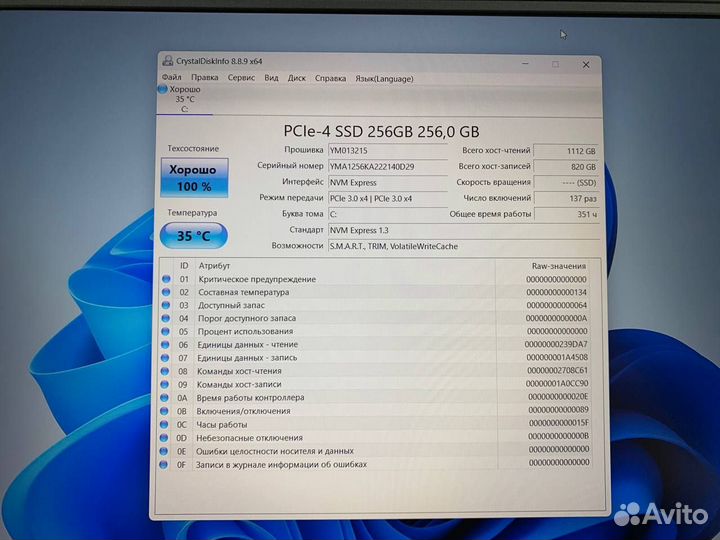Select attribute text Критическое предупреждение
This screenshot has height=540, width=720.
point(257,279)
